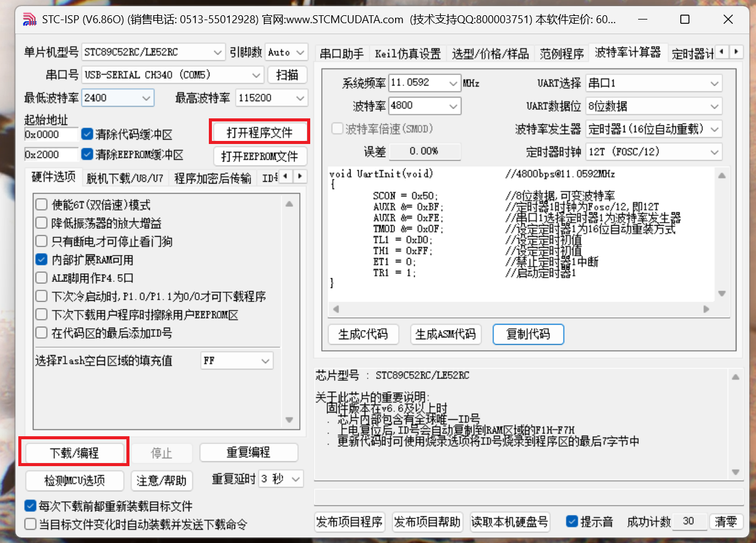
Task: Click the 清零 counter button
Action: 726,522
